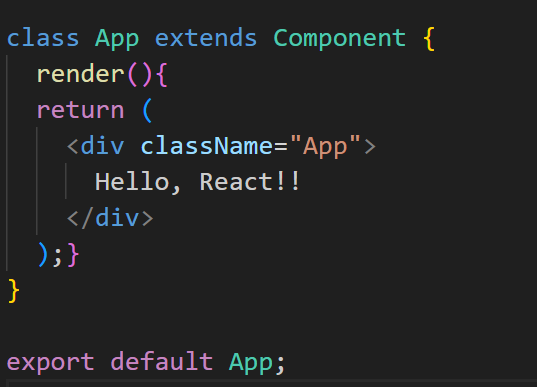The image size is (537, 387).
Task: Click the 'return' keyword
Action: click(x=80, y=110)
